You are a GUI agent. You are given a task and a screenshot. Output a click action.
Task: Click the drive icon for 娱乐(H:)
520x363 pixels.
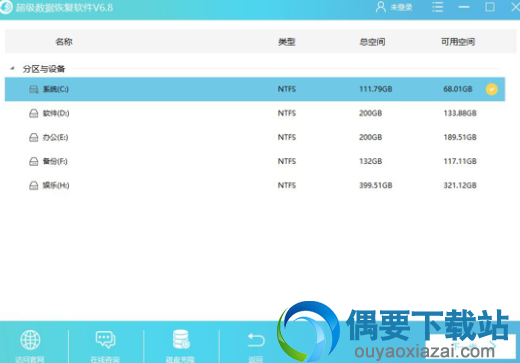click(x=34, y=185)
